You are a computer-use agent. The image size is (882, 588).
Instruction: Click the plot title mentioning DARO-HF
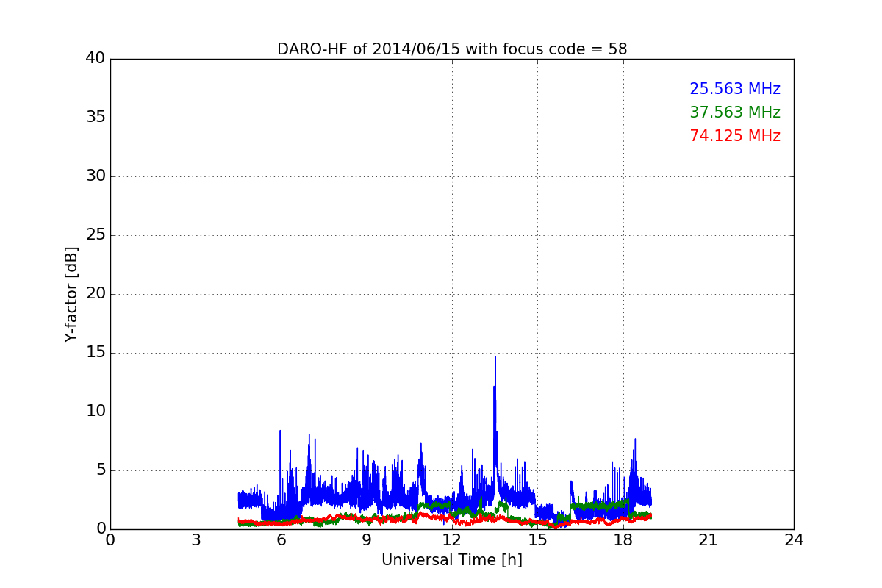[452, 49]
